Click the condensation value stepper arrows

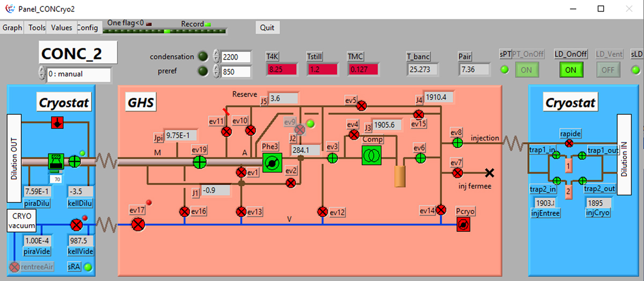(216, 57)
